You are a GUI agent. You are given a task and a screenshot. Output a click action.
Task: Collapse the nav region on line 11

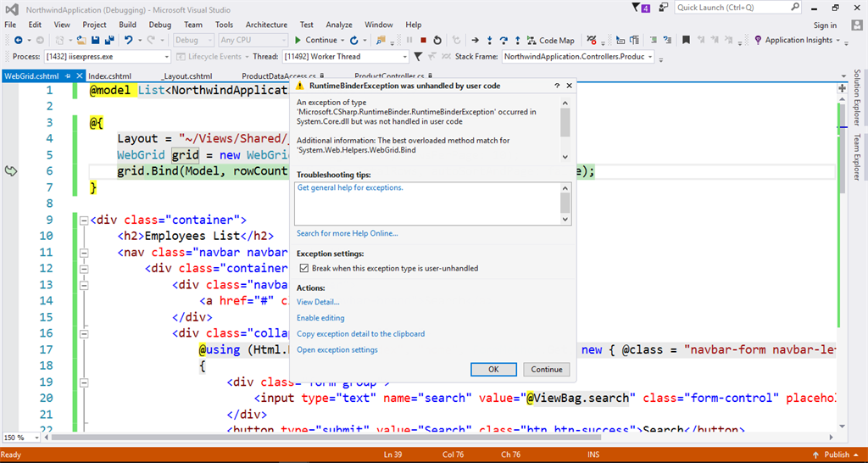[84, 253]
